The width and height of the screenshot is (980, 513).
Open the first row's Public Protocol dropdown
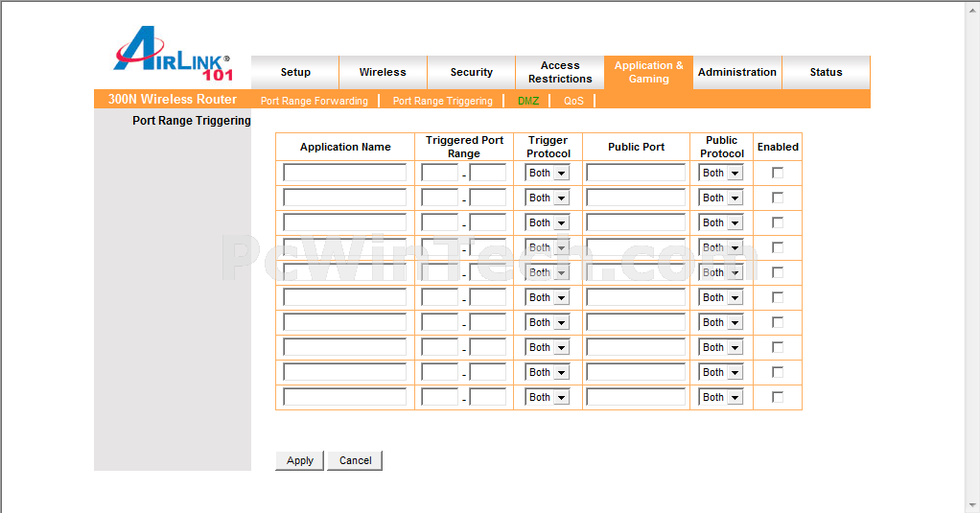coord(721,174)
